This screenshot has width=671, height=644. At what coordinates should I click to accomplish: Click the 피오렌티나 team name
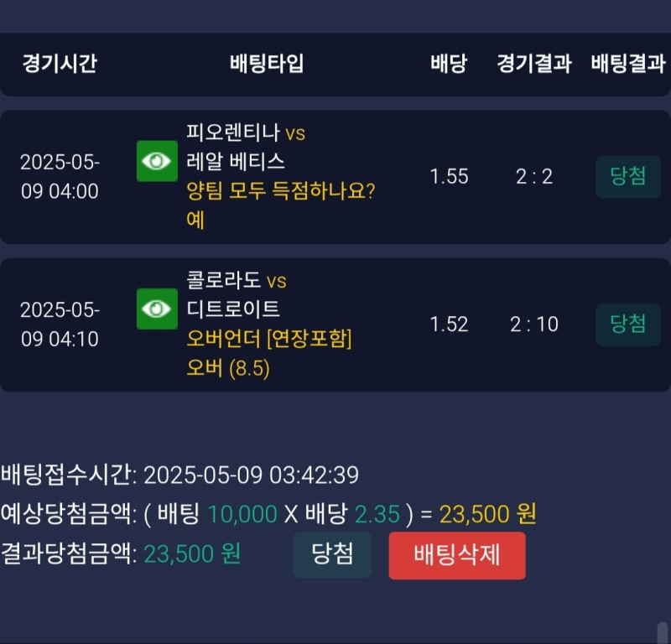pyautogui.click(x=233, y=132)
